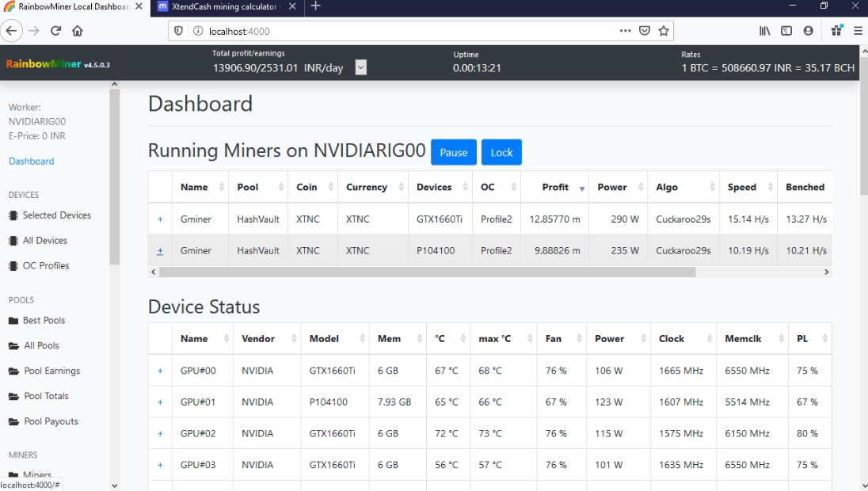
Task: Open a new browser tab
Action: tap(315, 6)
